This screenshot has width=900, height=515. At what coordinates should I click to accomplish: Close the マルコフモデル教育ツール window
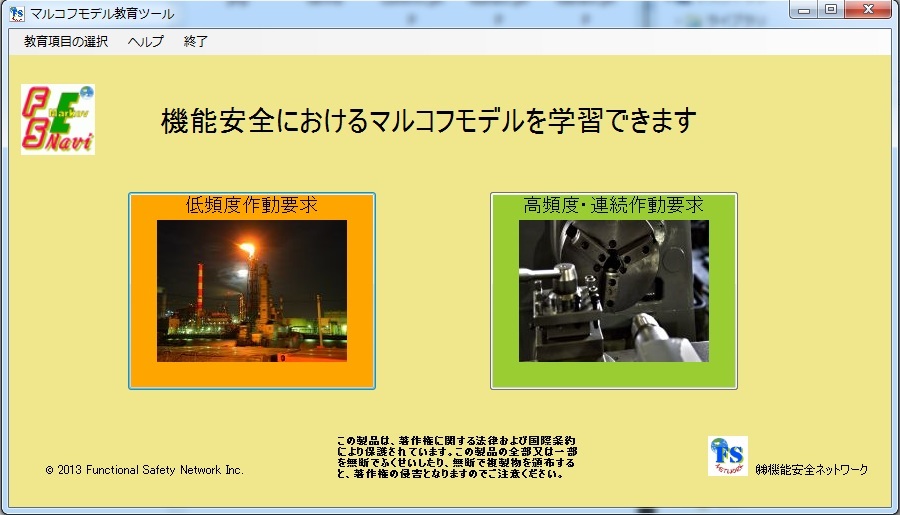(868, 10)
